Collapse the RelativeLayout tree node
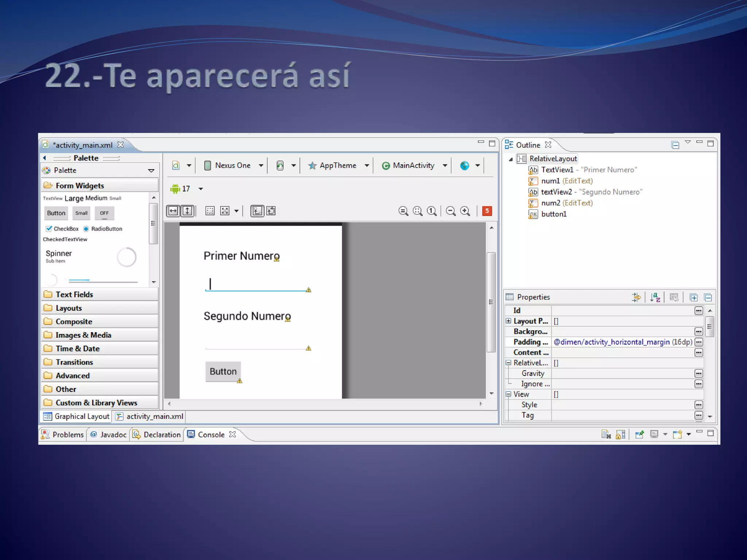747x560 pixels. click(511, 159)
